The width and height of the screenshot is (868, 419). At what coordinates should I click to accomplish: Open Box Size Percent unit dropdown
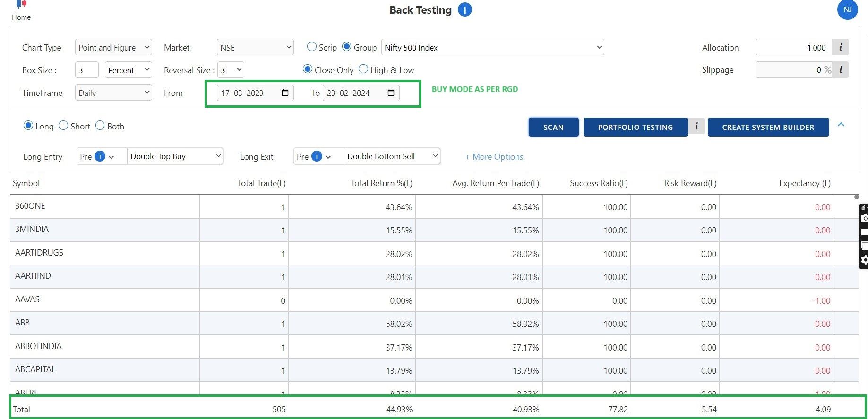coord(129,70)
